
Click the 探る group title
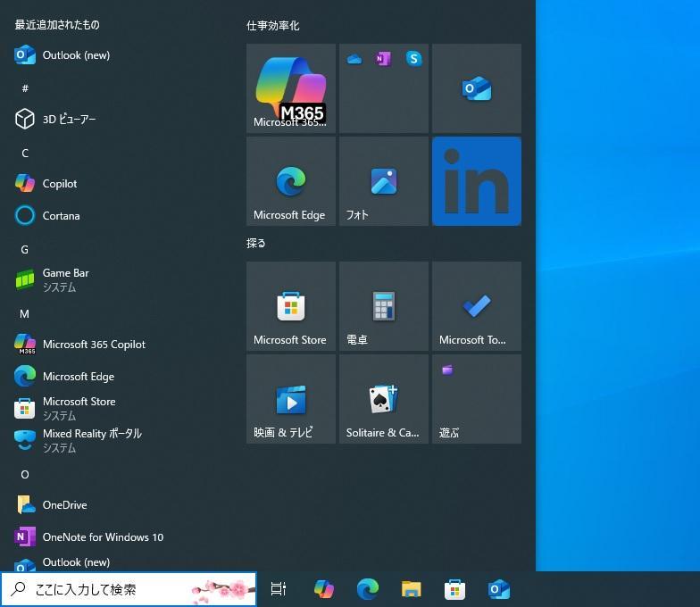coord(255,243)
